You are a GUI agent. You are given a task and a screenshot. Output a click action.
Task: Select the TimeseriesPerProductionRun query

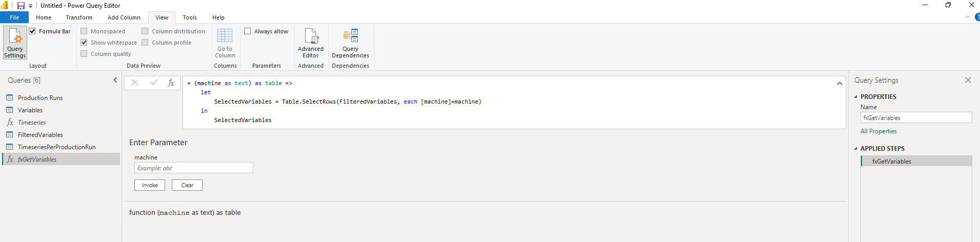point(56,147)
